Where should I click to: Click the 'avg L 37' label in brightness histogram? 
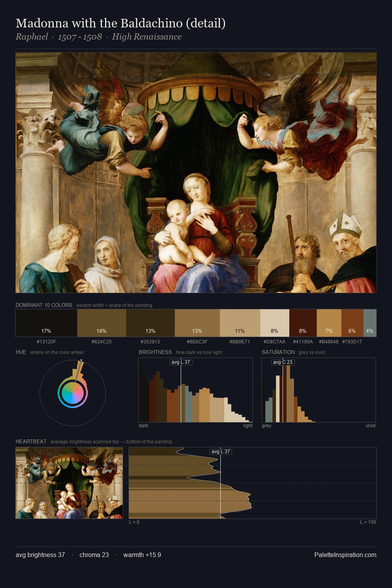[x=181, y=362]
